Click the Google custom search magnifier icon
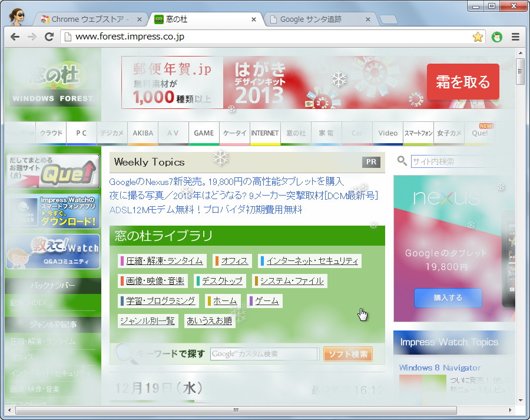Image resolution: width=530 pixels, height=420 pixels. tap(127, 355)
